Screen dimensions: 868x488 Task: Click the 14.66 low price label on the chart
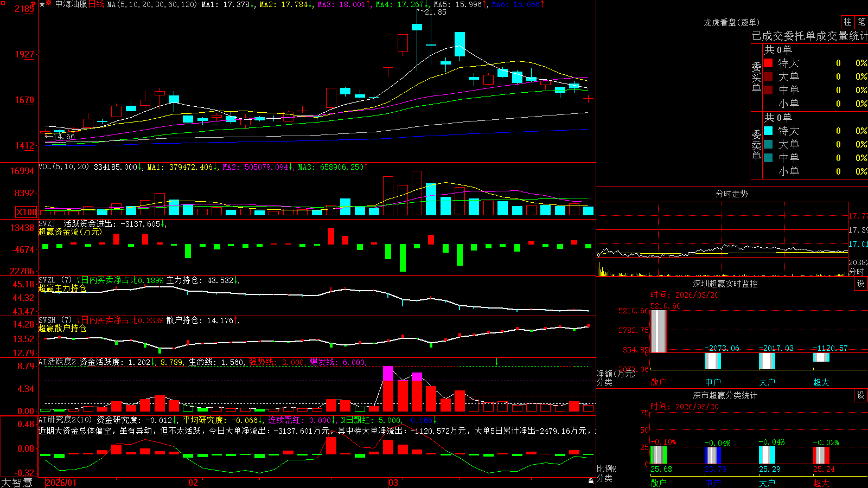[63, 137]
